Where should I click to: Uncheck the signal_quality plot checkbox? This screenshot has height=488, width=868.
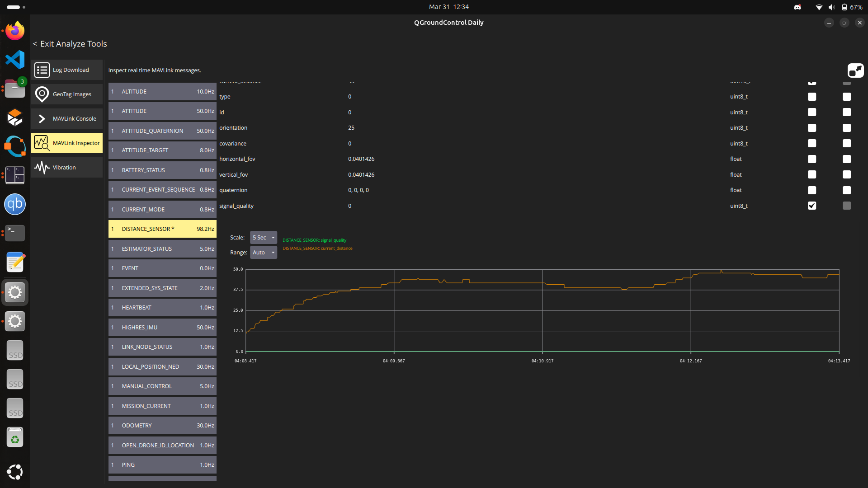pyautogui.click(x=812, y=206)
